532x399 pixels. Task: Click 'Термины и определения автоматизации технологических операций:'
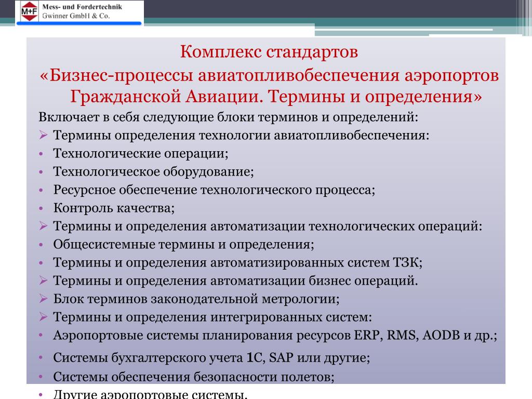tap(268, 227)
